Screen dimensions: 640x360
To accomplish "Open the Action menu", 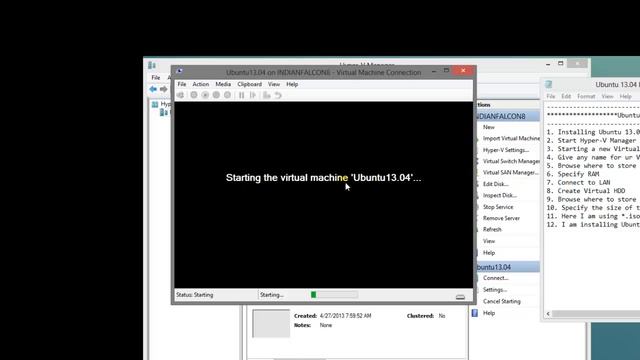I will pyautogui.click(x=200, y=84).
